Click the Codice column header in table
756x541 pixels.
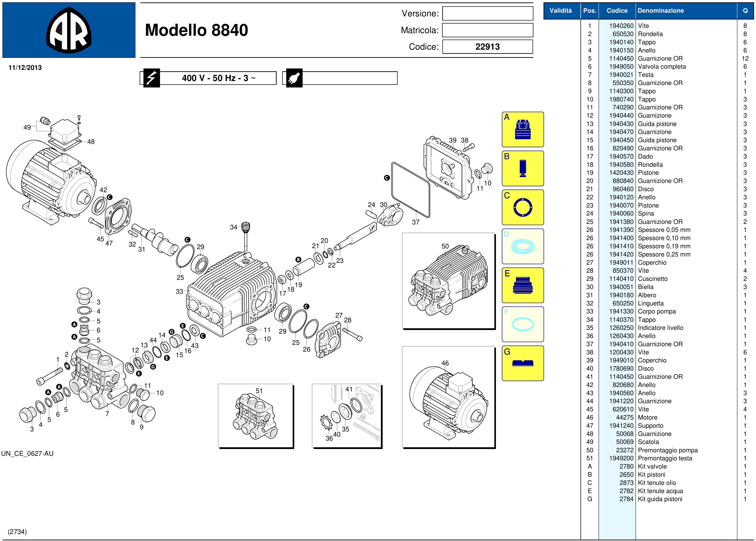pos(617,11)
